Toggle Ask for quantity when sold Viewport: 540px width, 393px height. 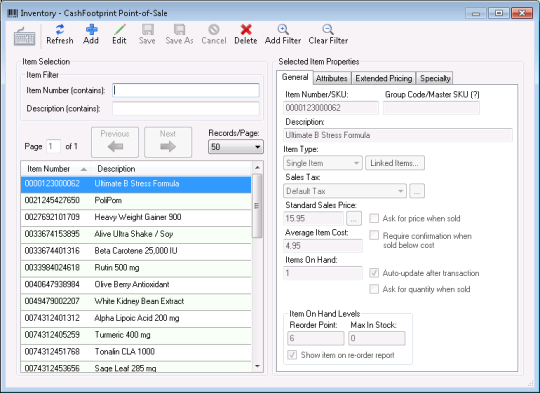click(374, 289)
